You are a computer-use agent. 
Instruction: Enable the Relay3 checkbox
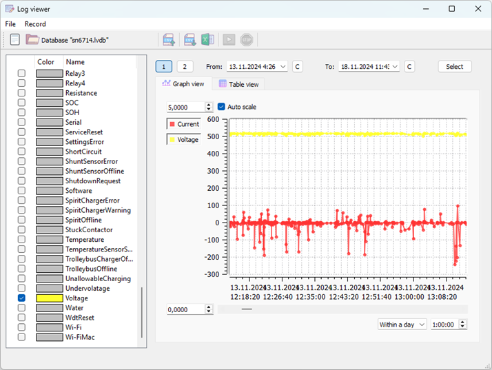pyautogui.click(x=22, y=73)
